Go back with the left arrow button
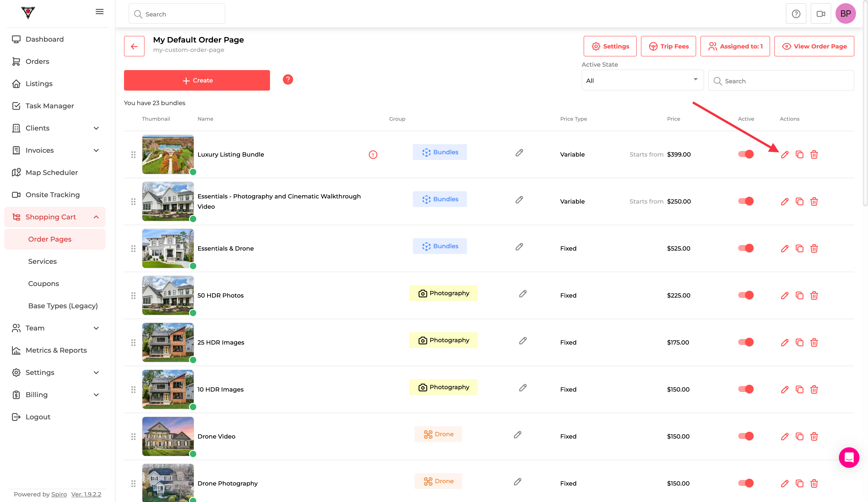Screen dimensions: 868x502 click(134, 46)
